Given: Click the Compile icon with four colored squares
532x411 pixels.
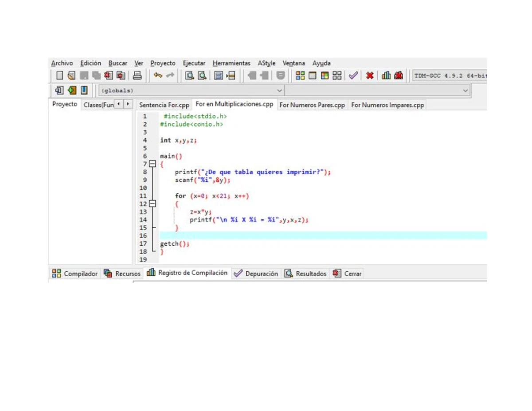Looking at the screenshot, I should point(300,76).
